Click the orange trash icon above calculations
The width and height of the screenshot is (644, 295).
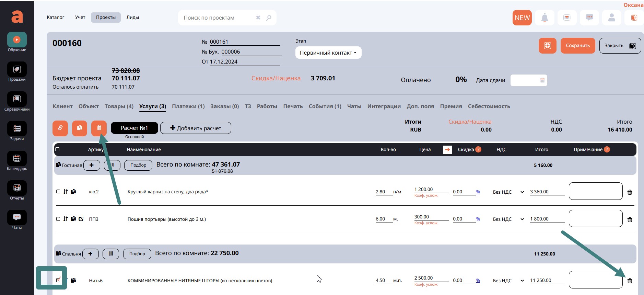[x=99, y=128]
